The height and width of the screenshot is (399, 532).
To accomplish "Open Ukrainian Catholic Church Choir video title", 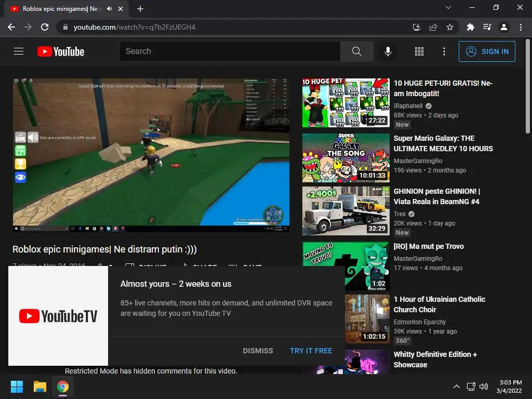I will pyautogui.click(x=440, y=304).
